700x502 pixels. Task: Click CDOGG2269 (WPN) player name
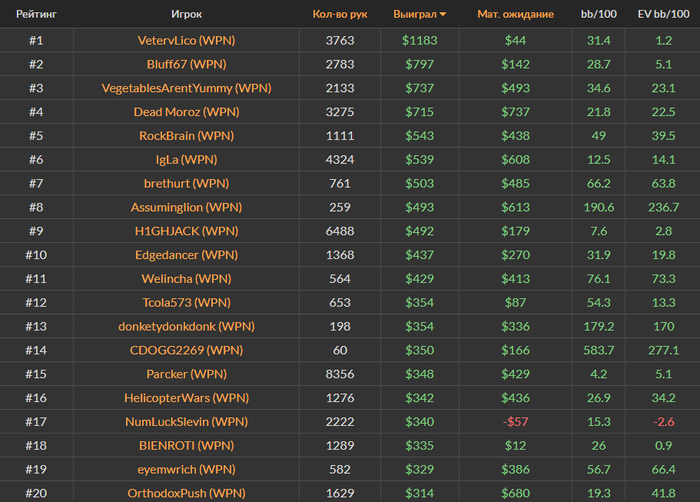pos(186,350)
